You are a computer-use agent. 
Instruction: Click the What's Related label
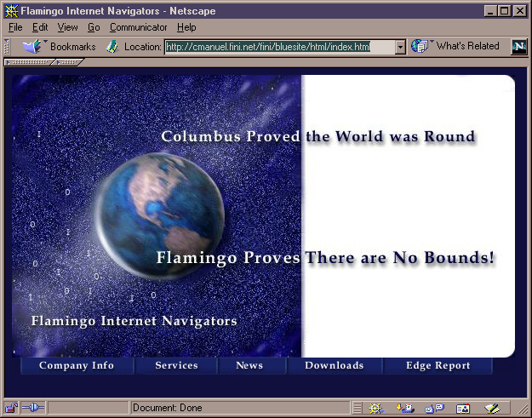pyautogui.click(x=467, y=46)
